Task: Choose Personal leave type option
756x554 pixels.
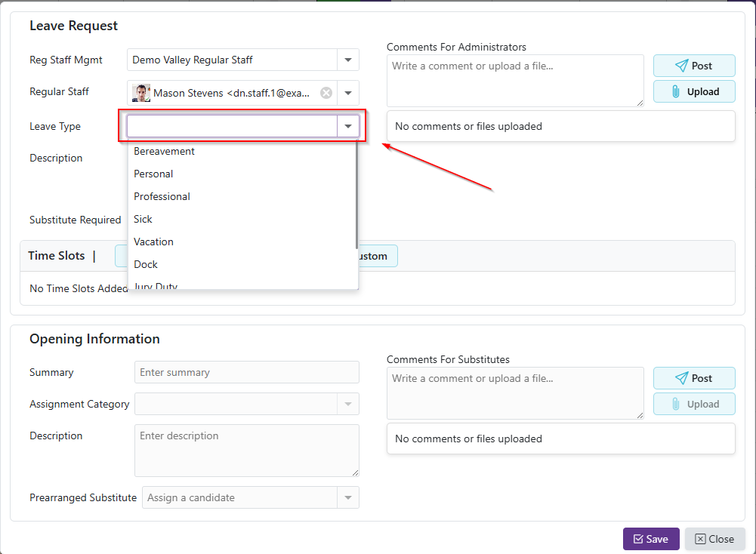Action: 153,174
